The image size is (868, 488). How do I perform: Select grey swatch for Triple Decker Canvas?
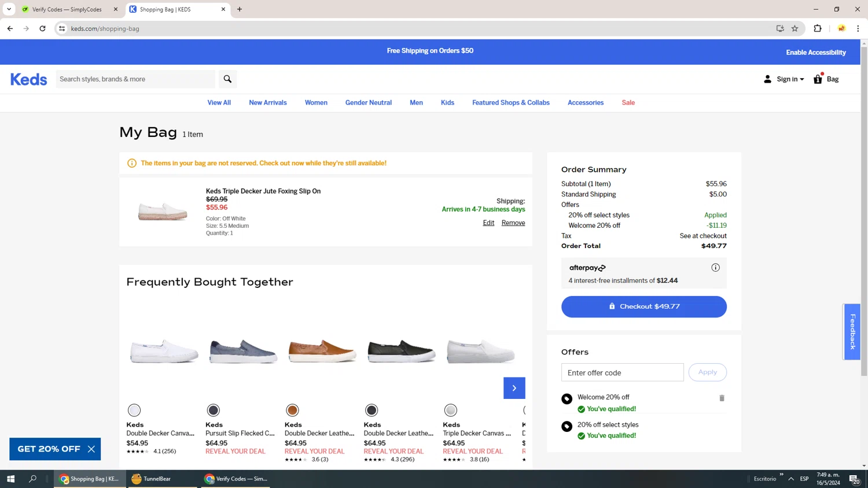[x=451, y=410]
